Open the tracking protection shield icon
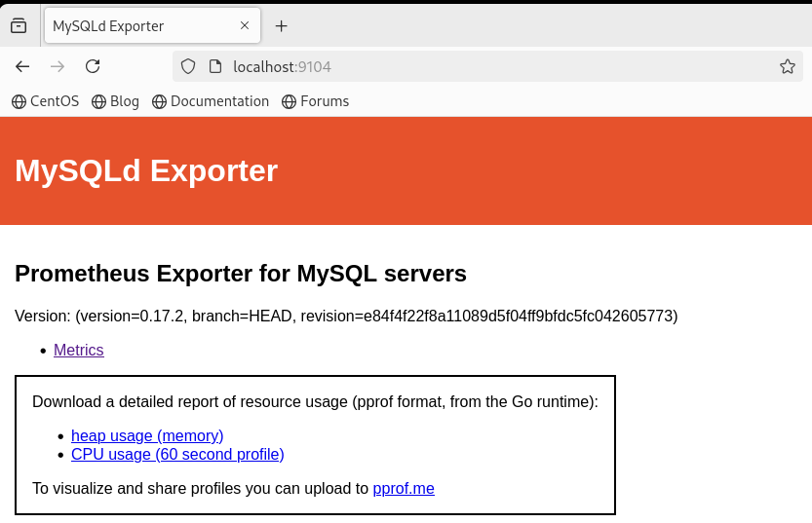The width and height of the screenshot is (812, 523). (x=188, y=66)
